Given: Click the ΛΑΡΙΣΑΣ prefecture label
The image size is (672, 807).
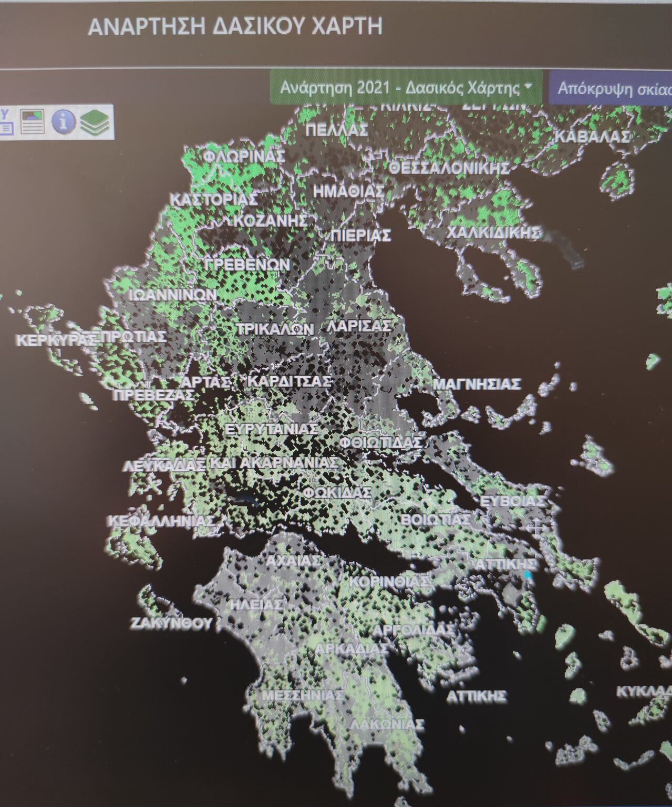Looking at the screenshot, I should [x=361, y=327].
